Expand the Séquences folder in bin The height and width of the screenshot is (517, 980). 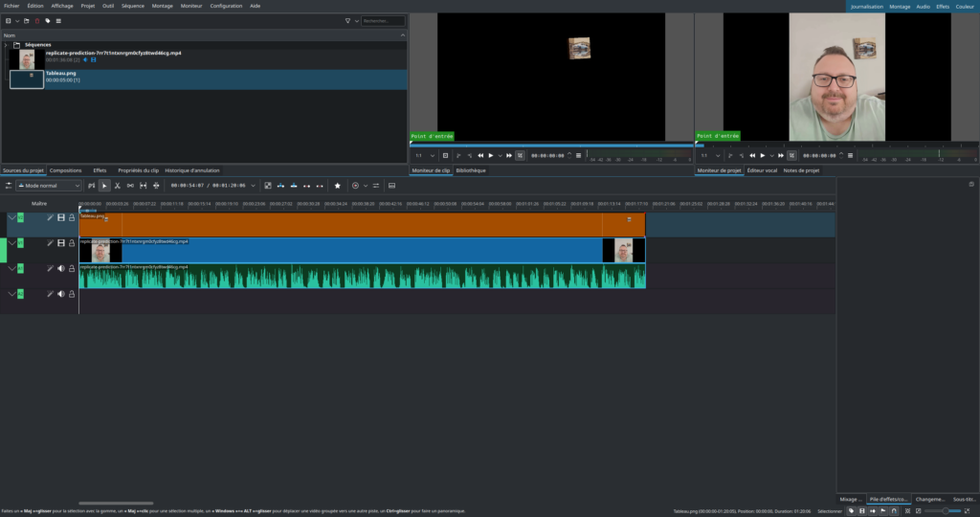pyautogui.click(x=7, y=45)
